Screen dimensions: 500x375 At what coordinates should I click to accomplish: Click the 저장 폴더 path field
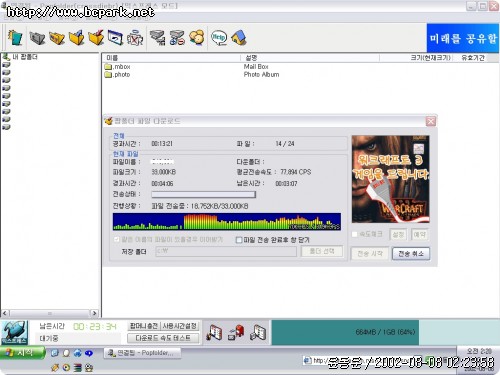point(226,251)
